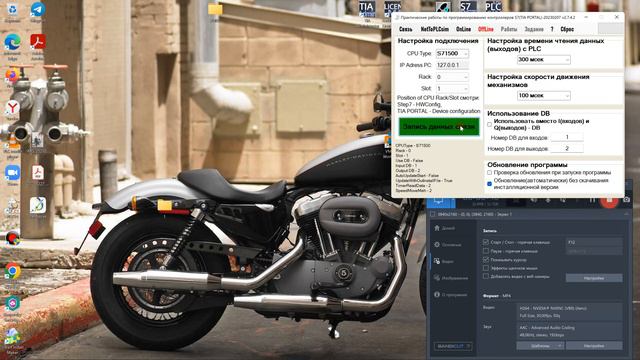Launch Microsoft Edge from the desktop

12,44
